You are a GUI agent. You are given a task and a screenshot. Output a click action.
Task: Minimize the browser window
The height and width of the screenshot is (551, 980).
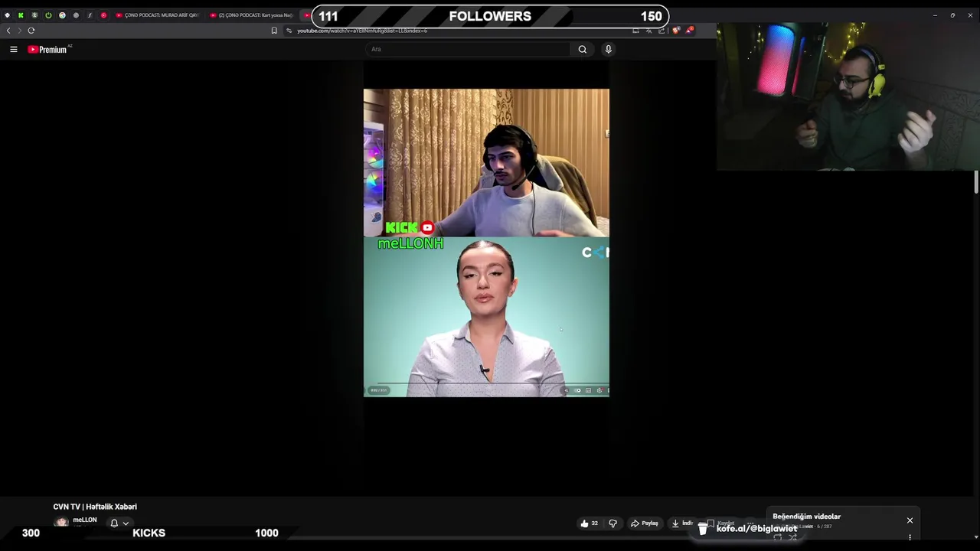click(935, 15)
